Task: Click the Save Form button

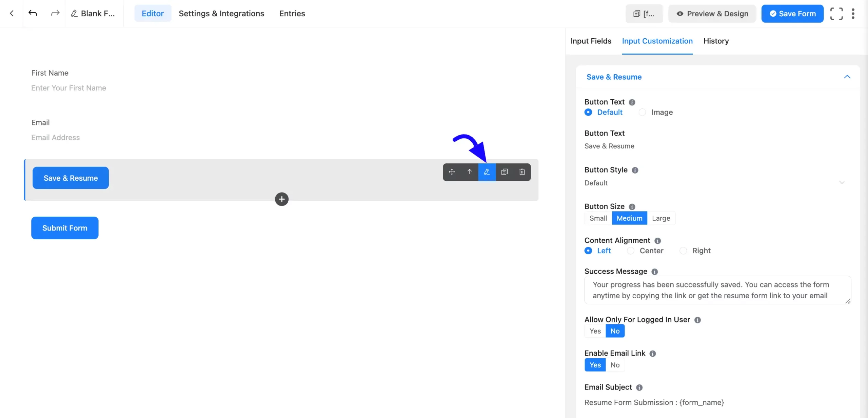Action: click(792, 14)
